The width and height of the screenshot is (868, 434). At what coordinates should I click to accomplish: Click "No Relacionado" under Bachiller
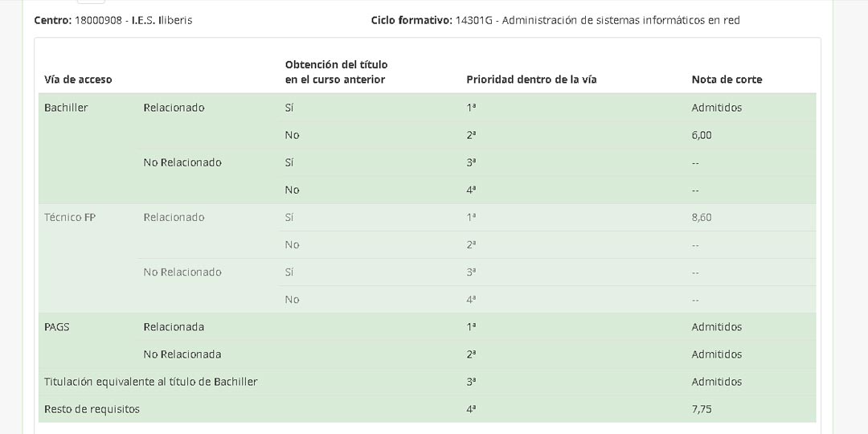pyautogui.click(x=182, y=162)
